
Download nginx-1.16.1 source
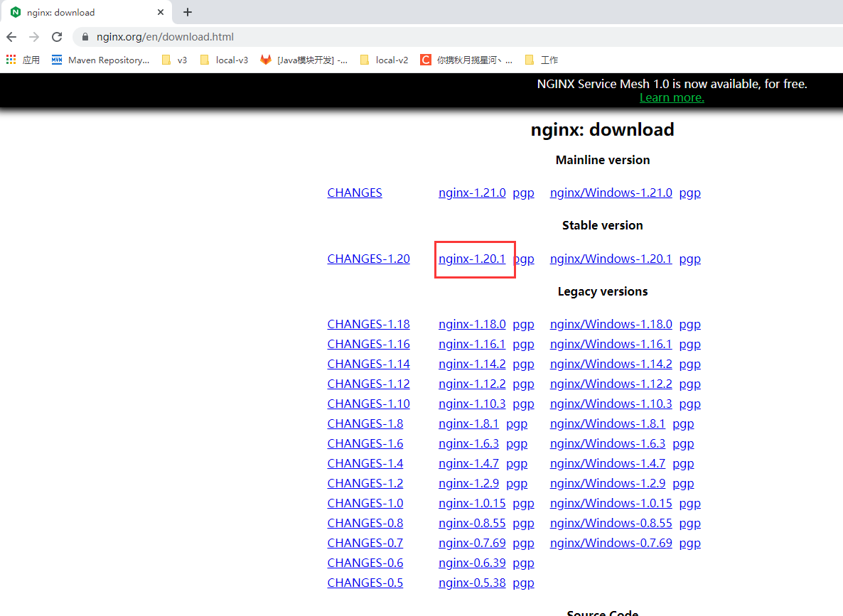click(x=472, y=345)
